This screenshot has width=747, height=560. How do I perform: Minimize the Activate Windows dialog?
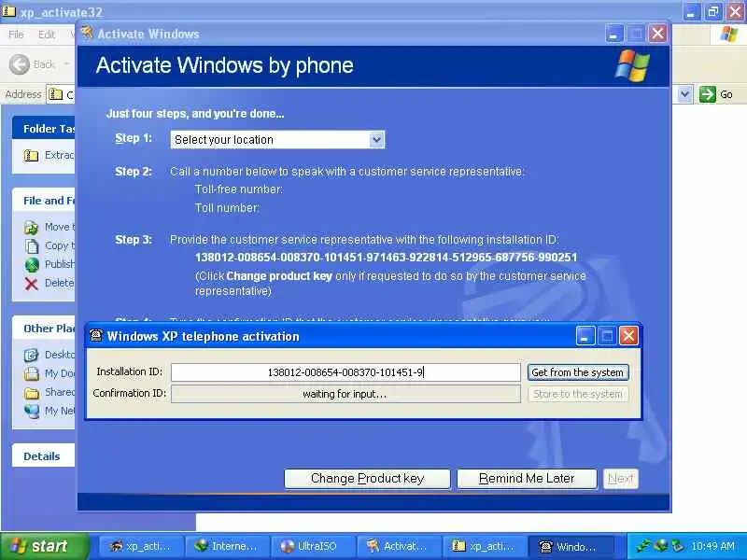pyautogui.click(x=614, y=34)
